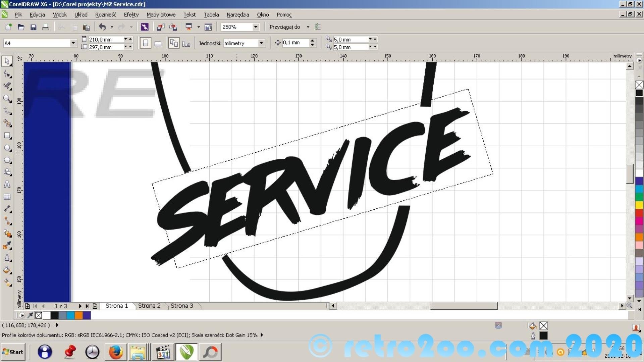The image size is (644, 362).
Task: Pick the Rectangle tool
Action: 7,136
